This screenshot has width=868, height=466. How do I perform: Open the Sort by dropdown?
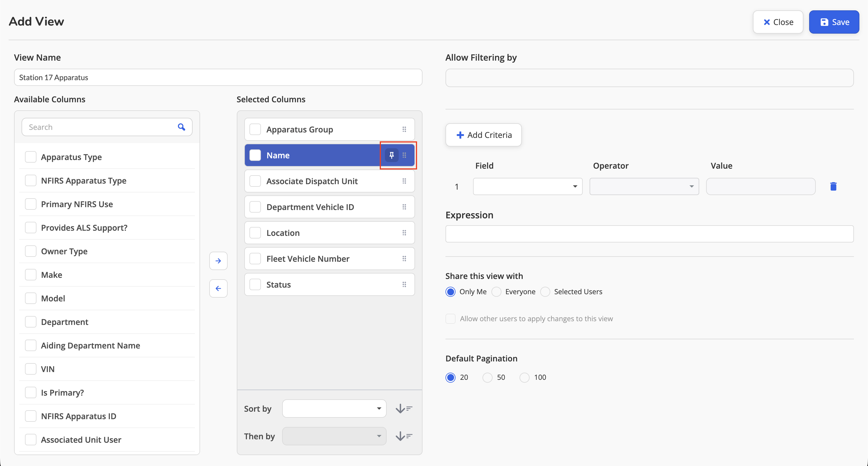(x=334, y=409)
